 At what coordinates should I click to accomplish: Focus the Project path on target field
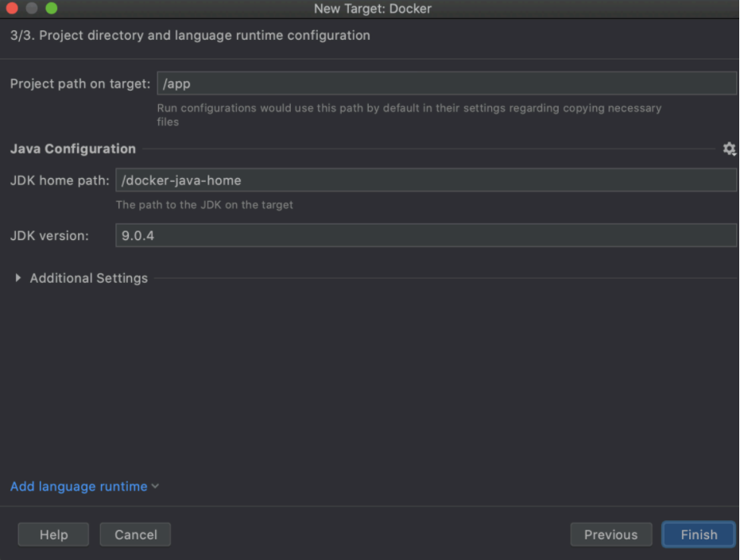(447, 83)
